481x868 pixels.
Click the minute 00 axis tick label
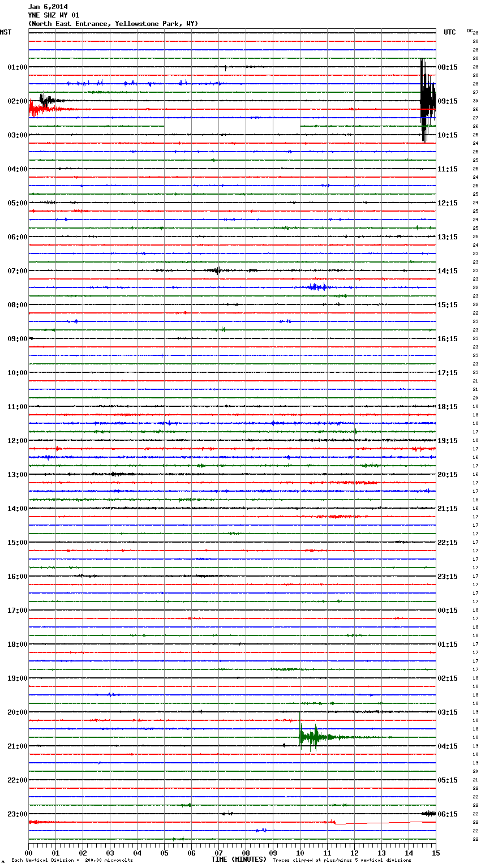28,853
